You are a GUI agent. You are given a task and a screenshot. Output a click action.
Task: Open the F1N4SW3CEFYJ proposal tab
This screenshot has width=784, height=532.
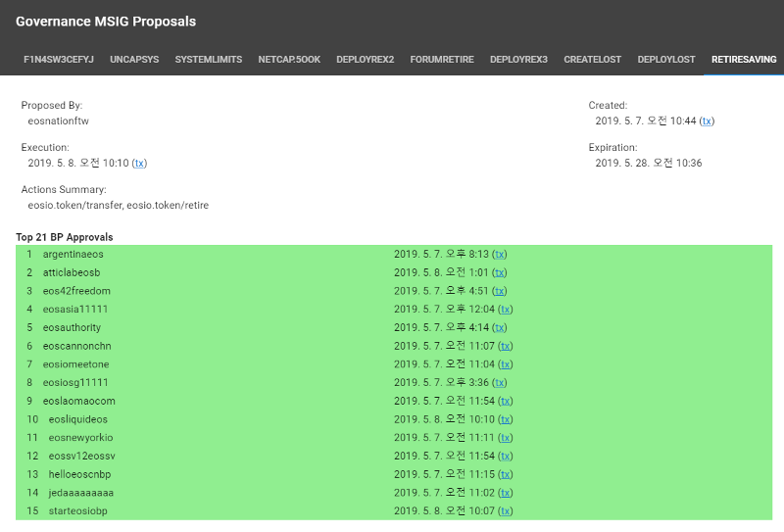coord(59,60)
